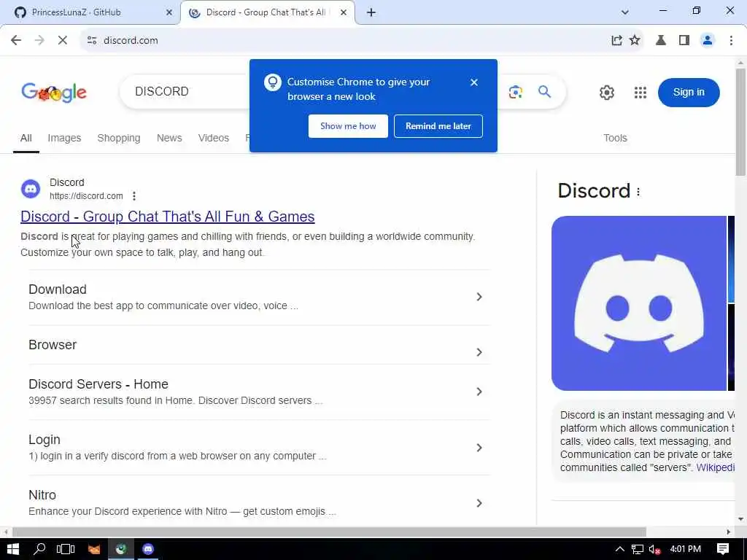Select the All results tab
Image resolution: width=747 pixels, height=560 pixels.
[x=26, y=138]
